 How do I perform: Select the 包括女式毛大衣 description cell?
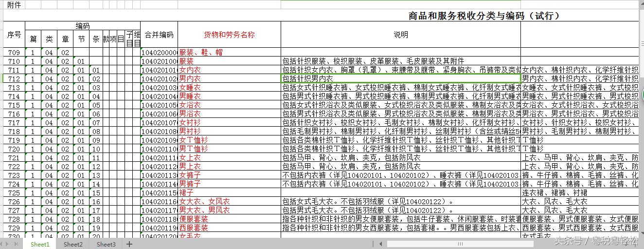401,201
